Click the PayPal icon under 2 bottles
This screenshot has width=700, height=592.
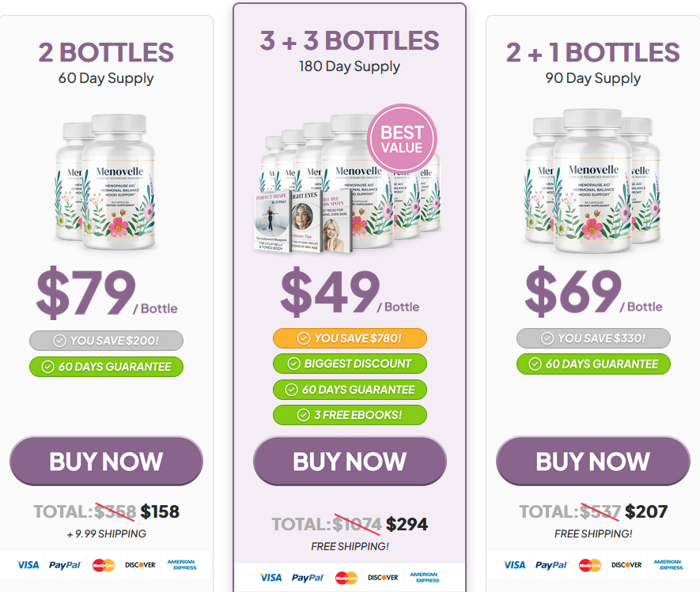[x=65, y=565]
